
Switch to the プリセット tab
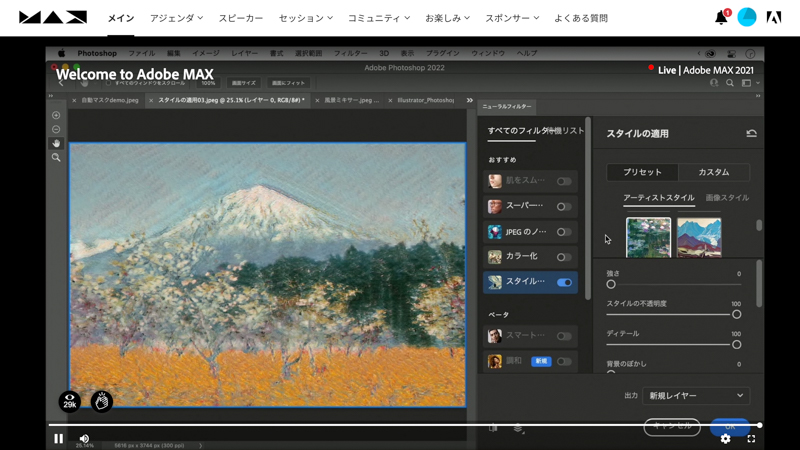642,172
